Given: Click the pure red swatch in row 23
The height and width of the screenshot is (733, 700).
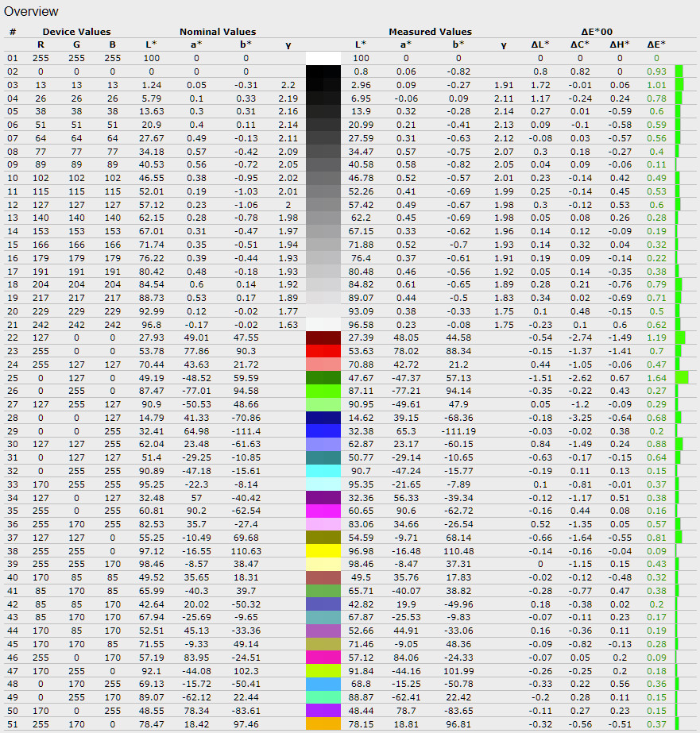Looking at the screenshot, I should (323, 351).
